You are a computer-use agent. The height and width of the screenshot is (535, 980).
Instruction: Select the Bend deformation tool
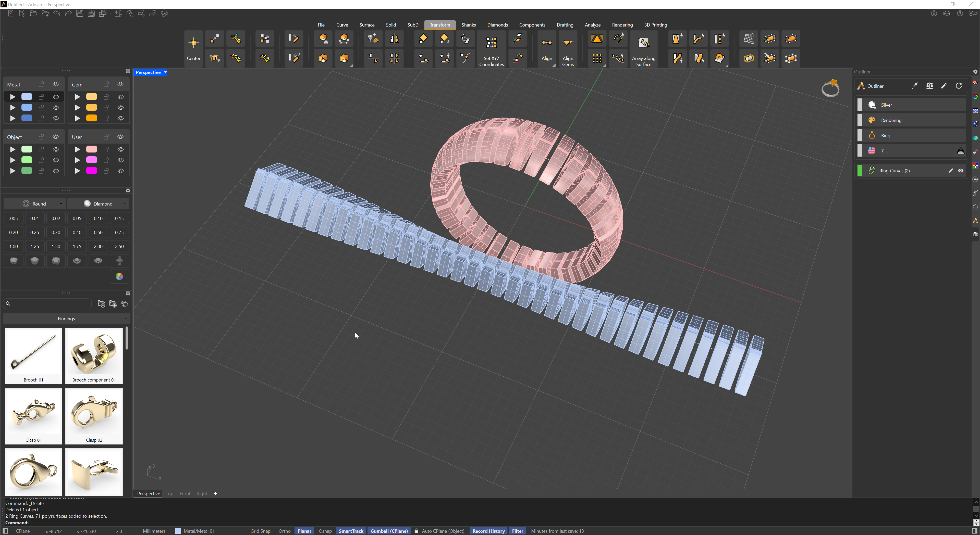[x=699, y=39]
